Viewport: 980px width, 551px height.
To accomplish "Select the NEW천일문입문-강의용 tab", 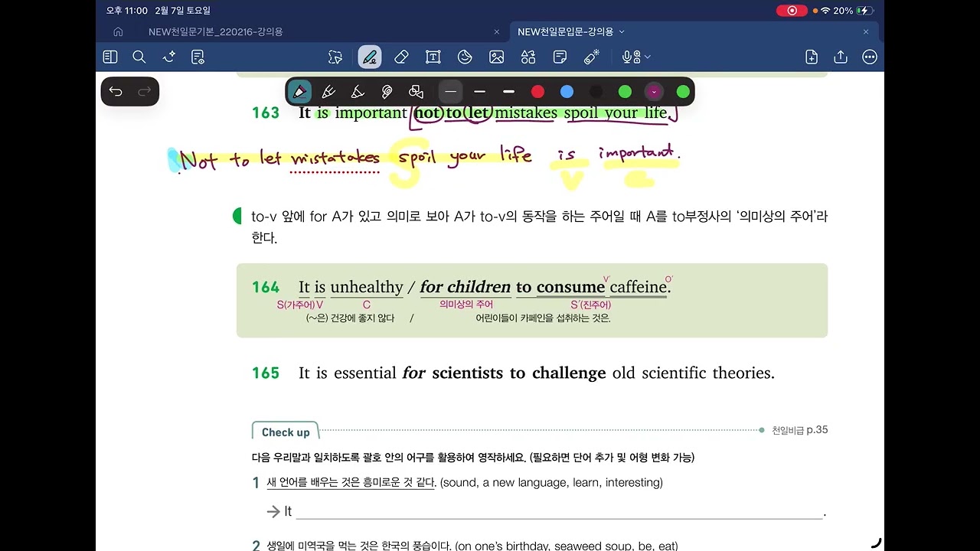I will (566, 32).
